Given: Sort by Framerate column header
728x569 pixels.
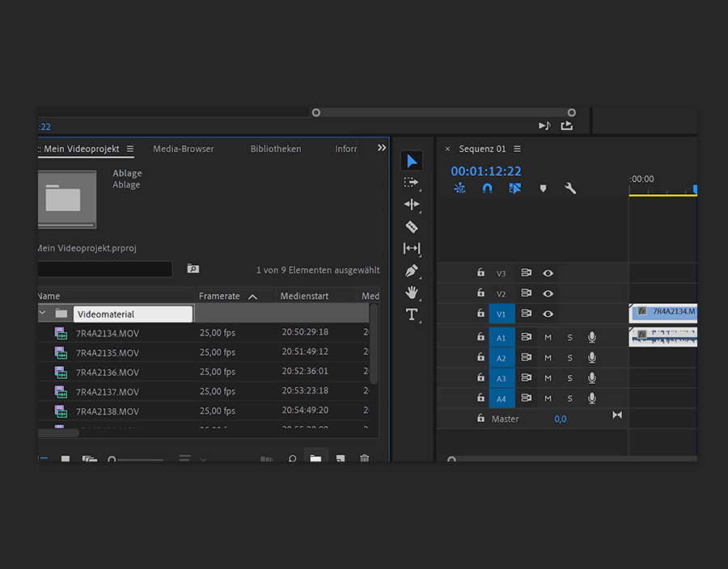Looking at the screenshot, I should 218,297.
